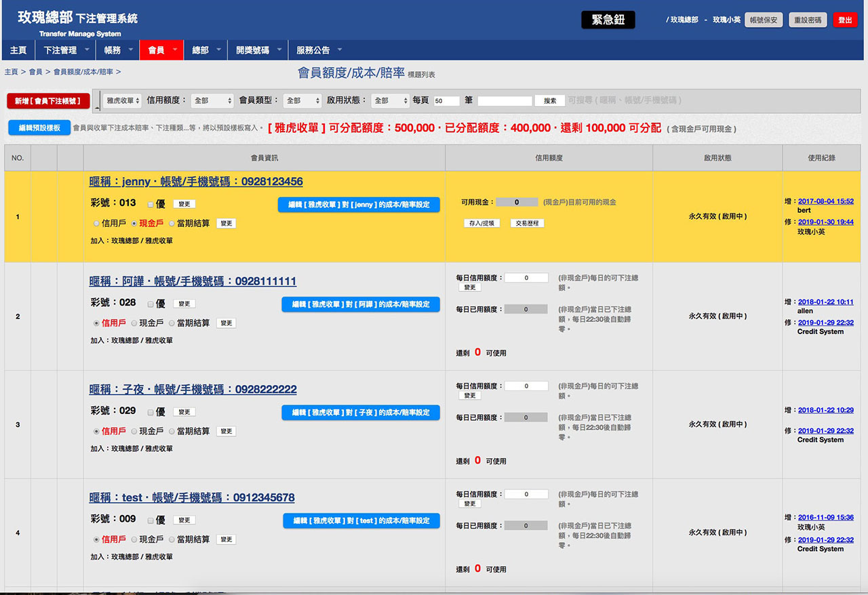
Task: Click 編輯預設樣板 button
Action: tap(39, 127)
